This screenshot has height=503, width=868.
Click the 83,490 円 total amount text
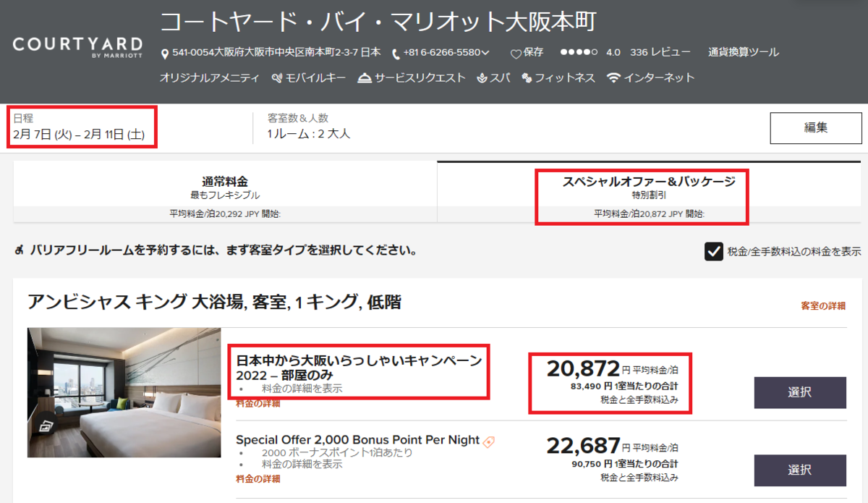click(624, 386)
